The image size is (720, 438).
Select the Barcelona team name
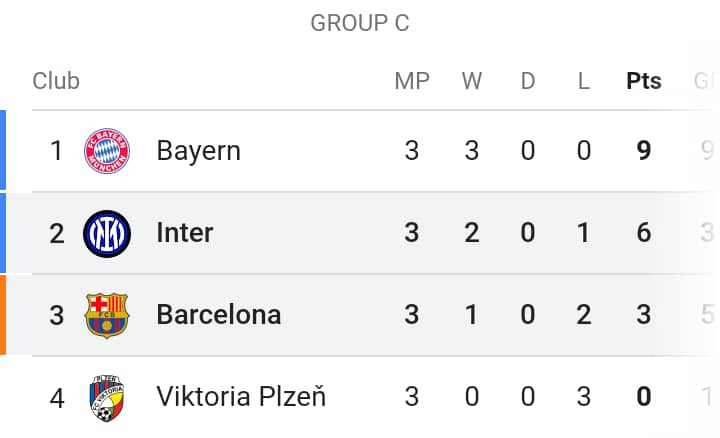coord(218,315)
